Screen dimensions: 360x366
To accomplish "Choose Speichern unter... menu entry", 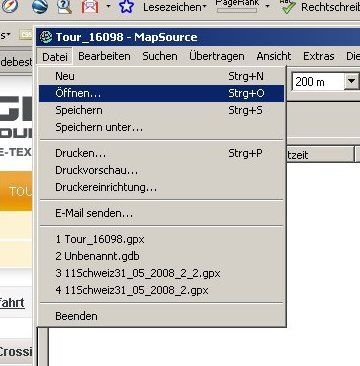I will click(162, 127).
